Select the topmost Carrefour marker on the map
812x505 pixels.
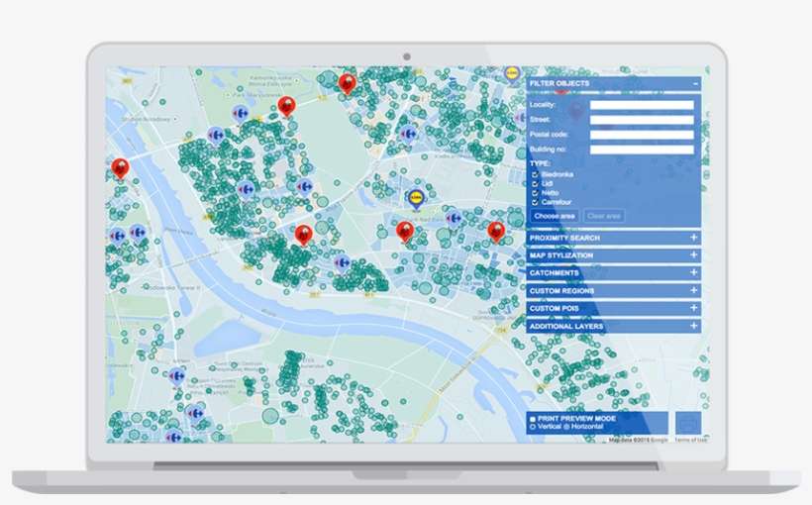(241, 113)
